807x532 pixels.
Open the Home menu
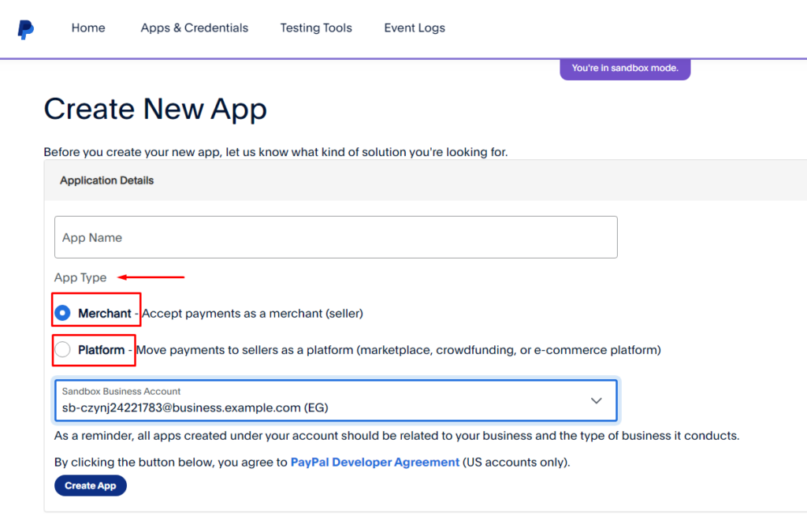click(88, 28)
